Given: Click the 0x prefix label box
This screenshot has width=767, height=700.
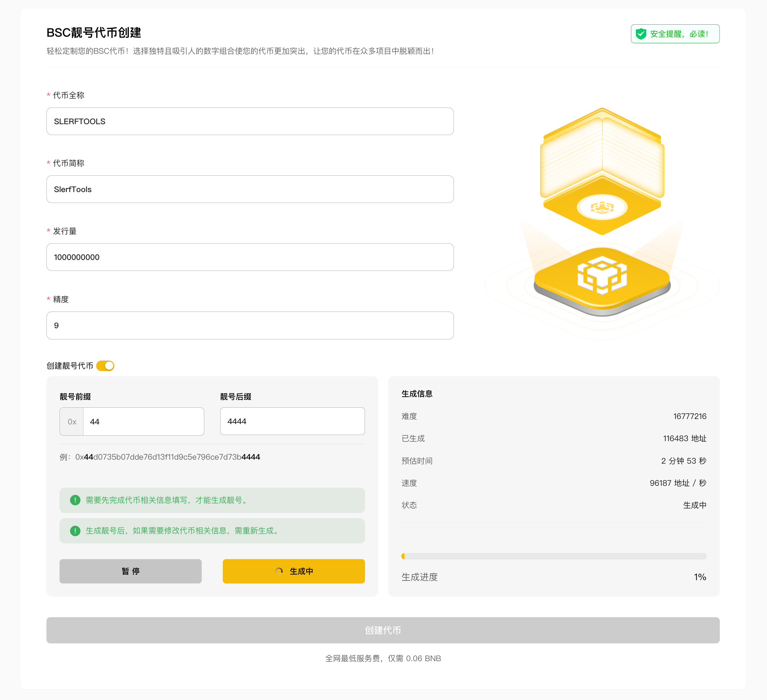Looking at the screenshot, I should tap(72, 422).
